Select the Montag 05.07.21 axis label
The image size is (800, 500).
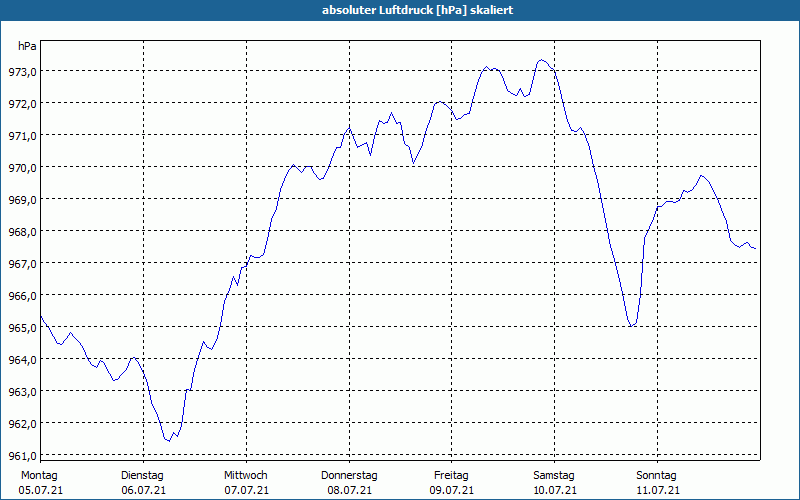pyautogui.click(x=40, y=483)
